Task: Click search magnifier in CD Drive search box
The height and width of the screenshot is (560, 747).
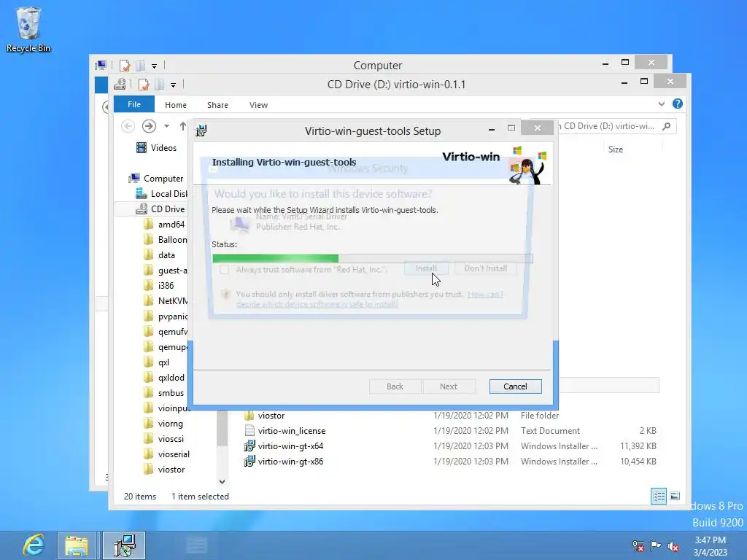Action: tap(667, 126)
